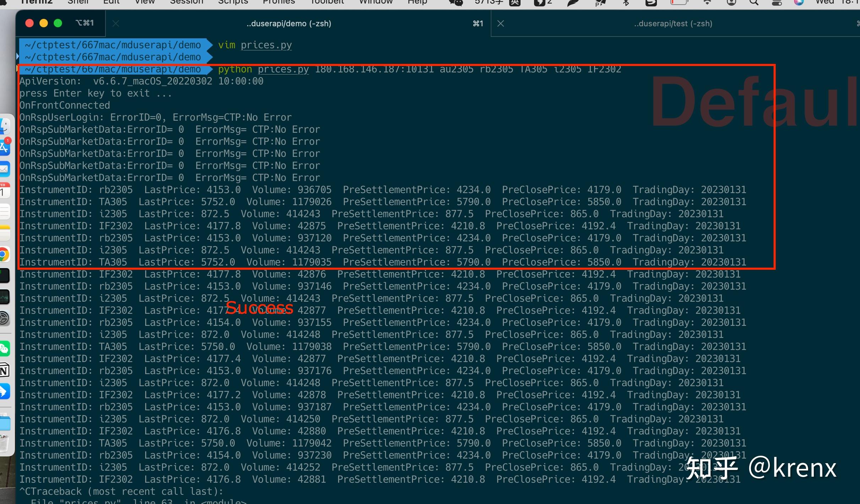Open the Profiles menu
860x504 pixels.
(279, 2)
